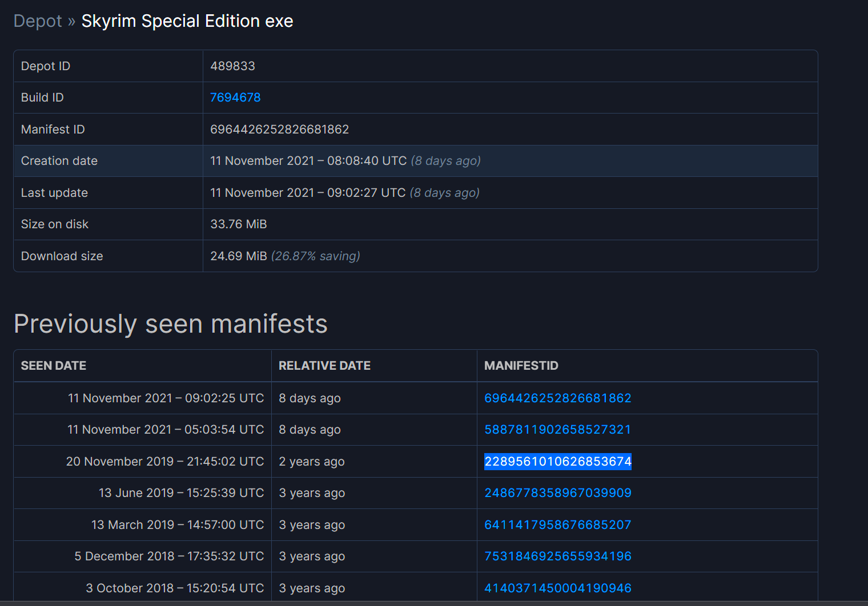Select seen date 3 October 2018 15:20:54 UTC

(x=175, y=588)
